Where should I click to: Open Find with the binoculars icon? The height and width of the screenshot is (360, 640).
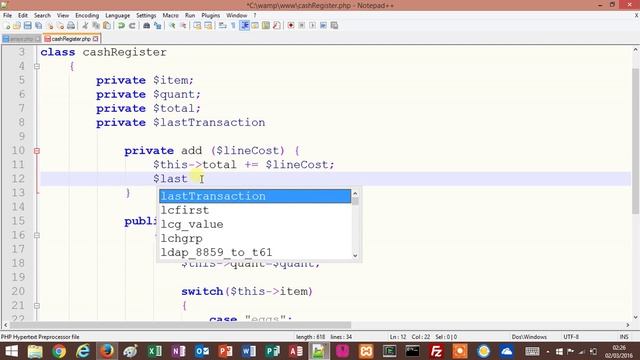pyautogui.click(x=147, y=25)
